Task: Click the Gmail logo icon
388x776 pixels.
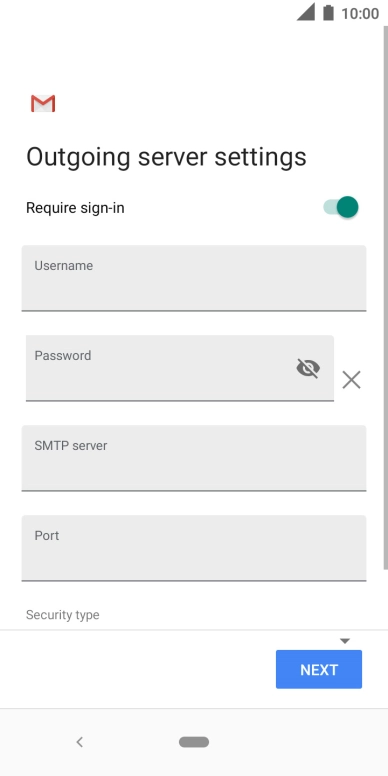Action: [43, 103]
